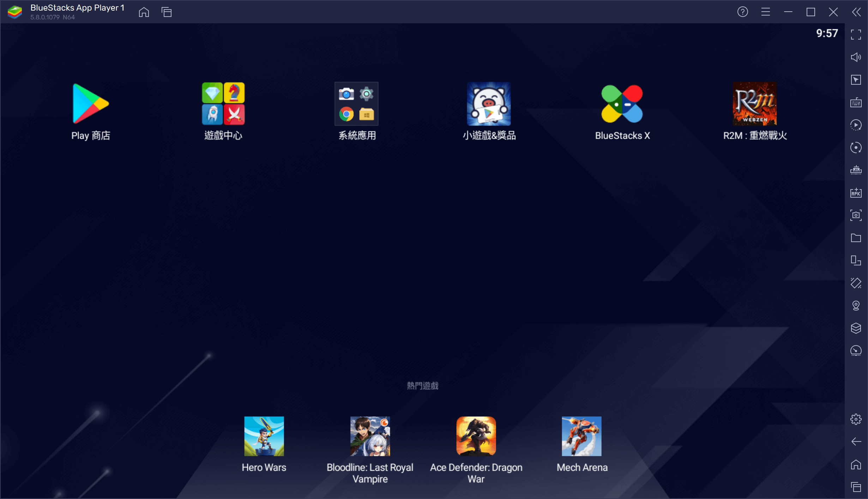Install APK from sidebar
868x499 pixels.
(856, 193)
